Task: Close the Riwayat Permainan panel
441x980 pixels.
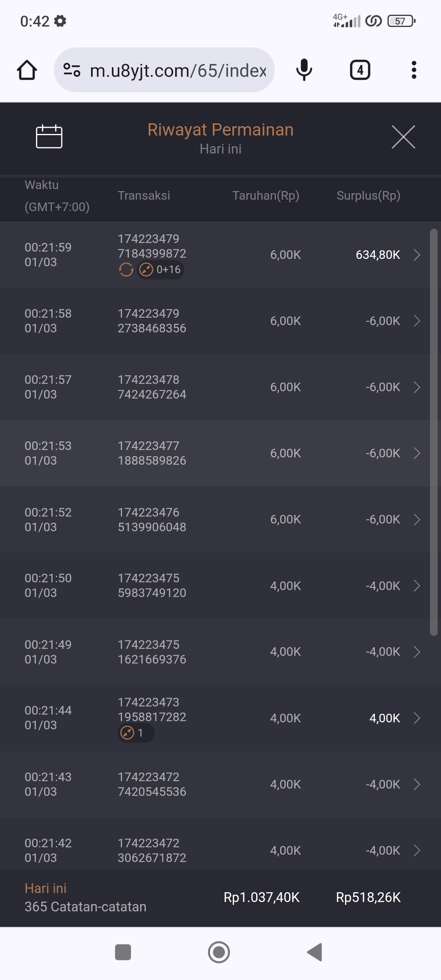Action: (x=403, y=137)
